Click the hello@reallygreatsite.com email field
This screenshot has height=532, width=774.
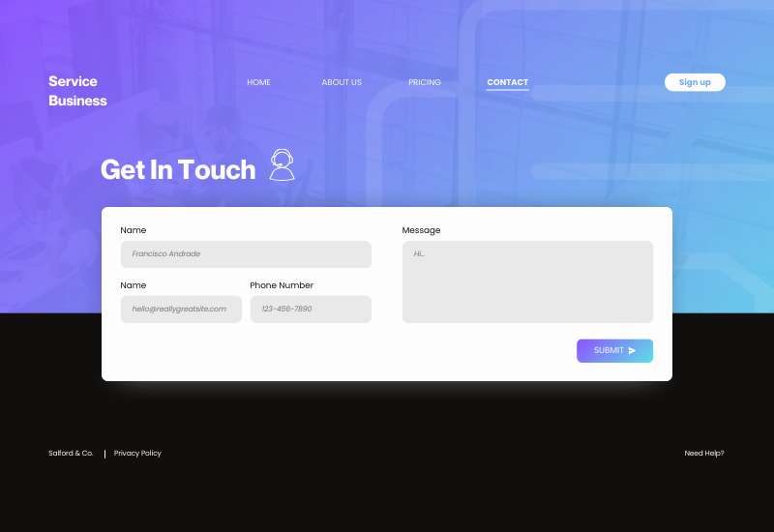coord(181,310)
